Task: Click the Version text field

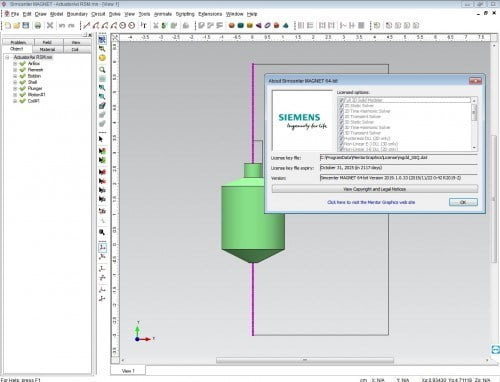Action: click(398, 178)
